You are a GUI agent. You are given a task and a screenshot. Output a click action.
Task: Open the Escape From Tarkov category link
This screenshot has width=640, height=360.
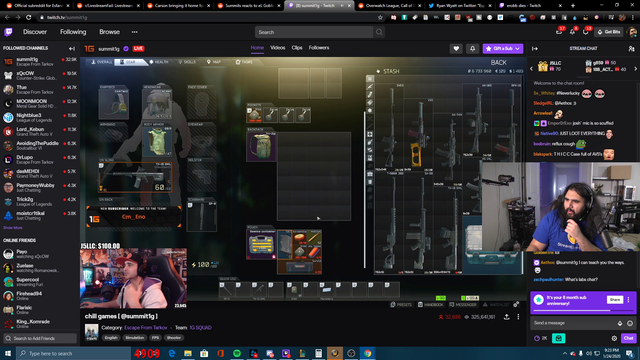click(x=146, y=327)
